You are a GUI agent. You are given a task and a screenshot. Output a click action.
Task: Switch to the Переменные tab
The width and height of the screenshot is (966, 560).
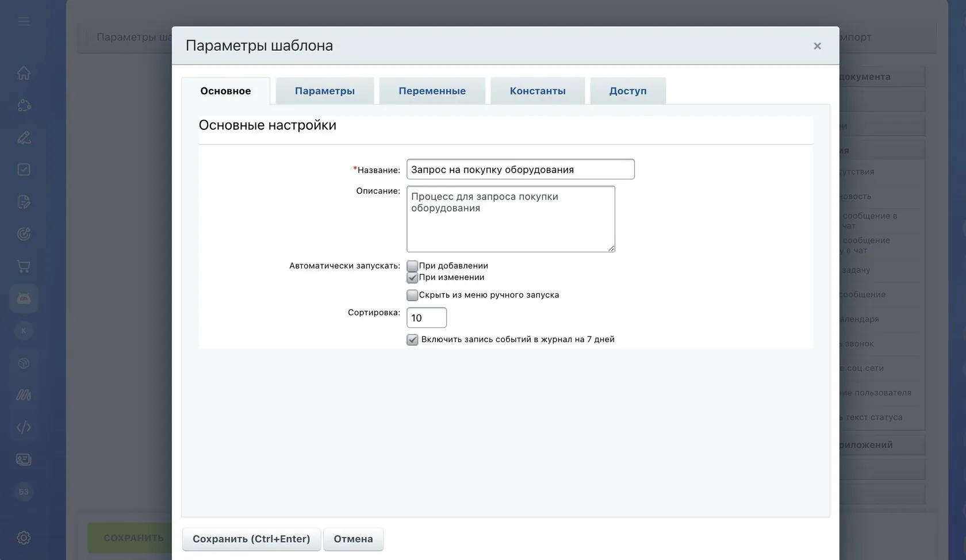(x=432, y=91)
